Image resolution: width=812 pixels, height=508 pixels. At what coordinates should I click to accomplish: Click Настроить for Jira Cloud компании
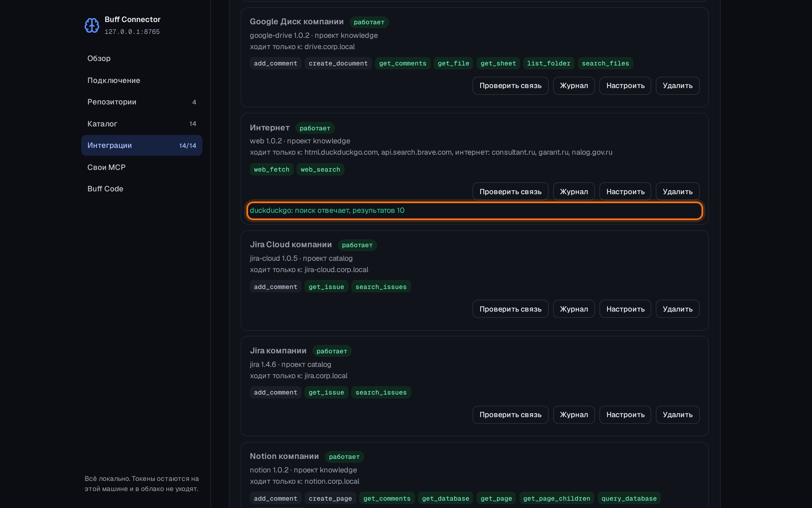tap(625, 309)
